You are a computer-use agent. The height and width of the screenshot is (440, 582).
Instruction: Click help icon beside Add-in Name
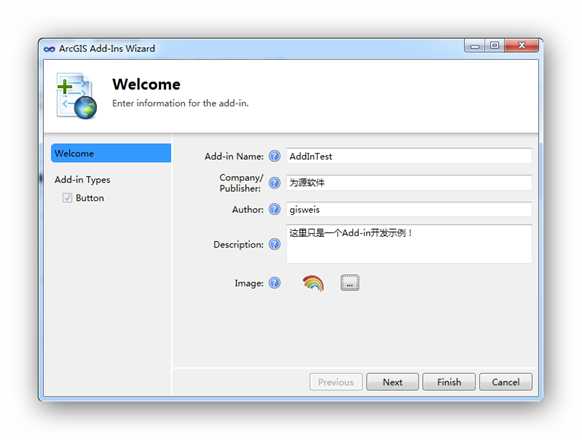[275, 156]
